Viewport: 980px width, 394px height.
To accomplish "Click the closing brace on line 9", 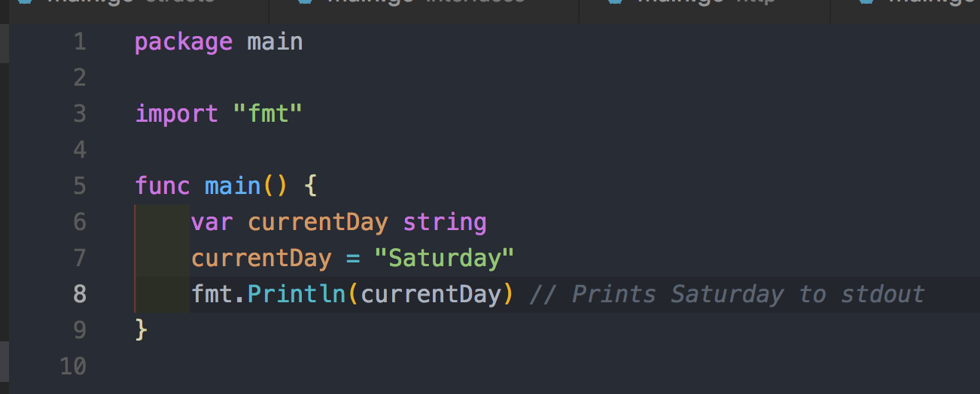I will [x=141, y=330].
